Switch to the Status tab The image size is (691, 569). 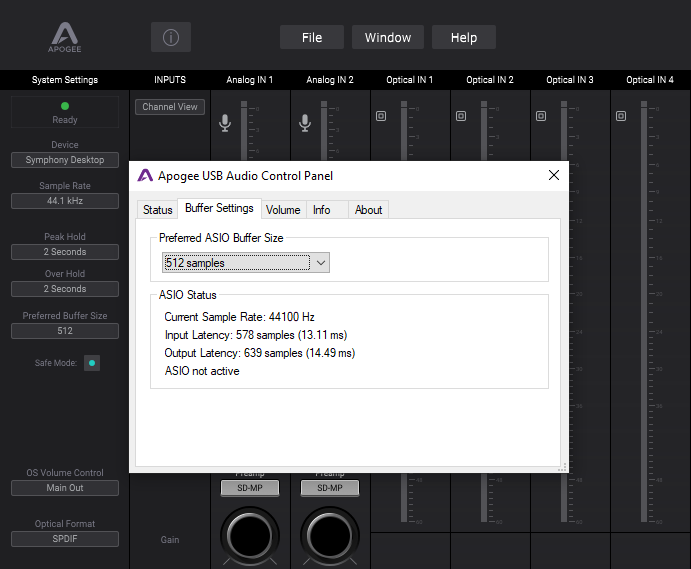point(157,210)
